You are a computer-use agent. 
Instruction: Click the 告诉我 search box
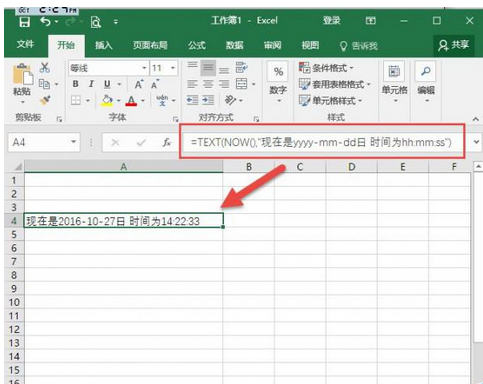358,46
